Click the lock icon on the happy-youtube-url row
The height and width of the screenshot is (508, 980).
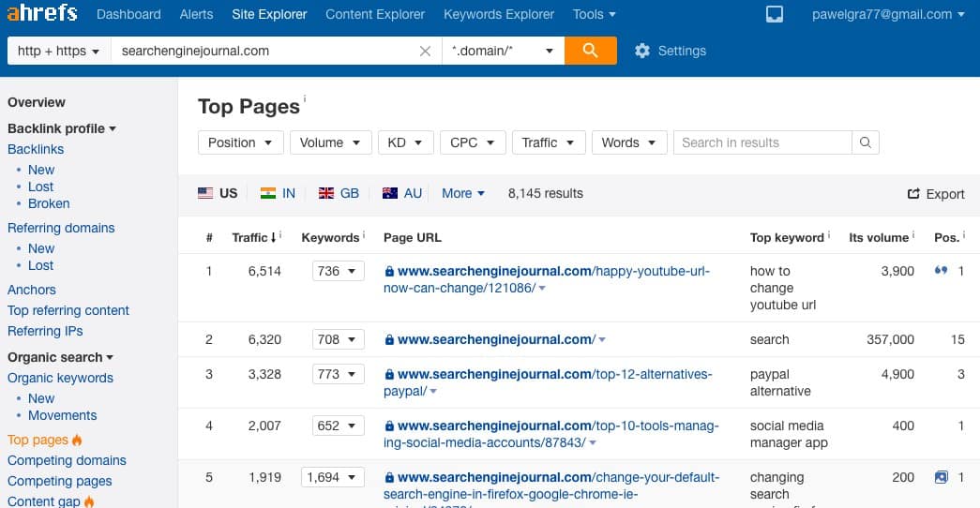coord(389,271)
